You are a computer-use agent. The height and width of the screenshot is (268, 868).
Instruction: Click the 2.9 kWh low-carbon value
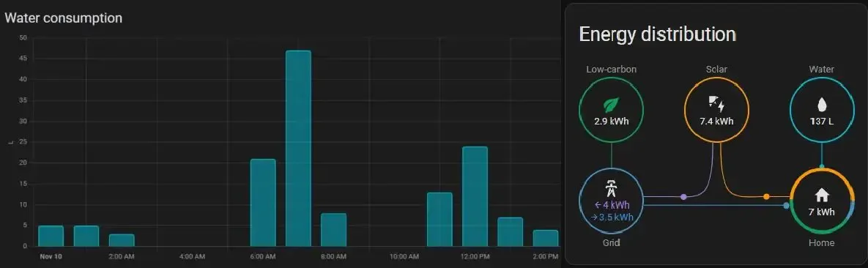point(611,122)
